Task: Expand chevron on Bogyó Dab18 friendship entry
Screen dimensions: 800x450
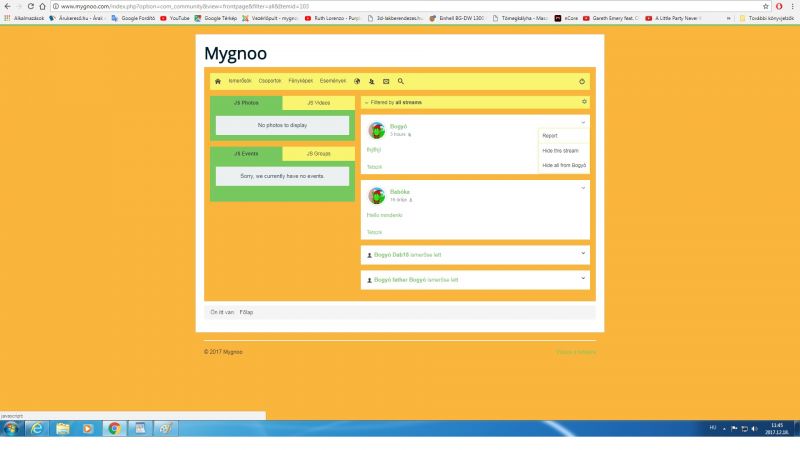Action: click(583, 253)
